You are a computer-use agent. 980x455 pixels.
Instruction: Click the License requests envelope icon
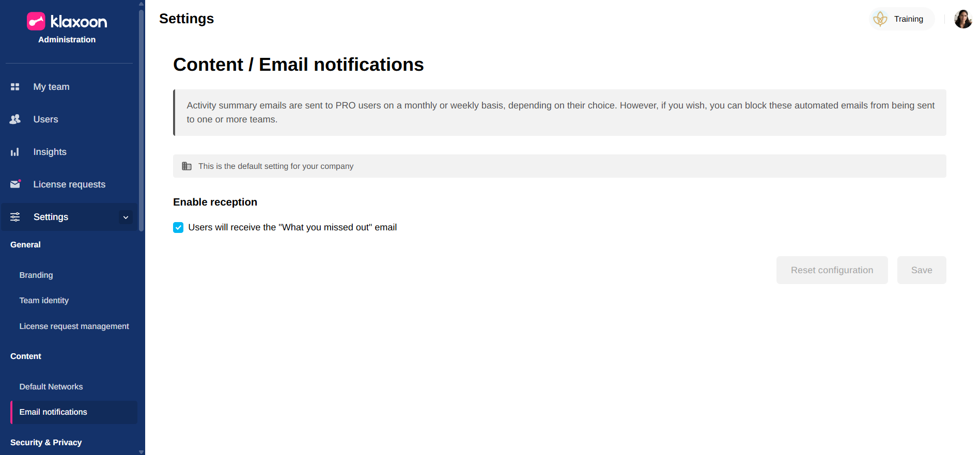click(x=15, y=184)
